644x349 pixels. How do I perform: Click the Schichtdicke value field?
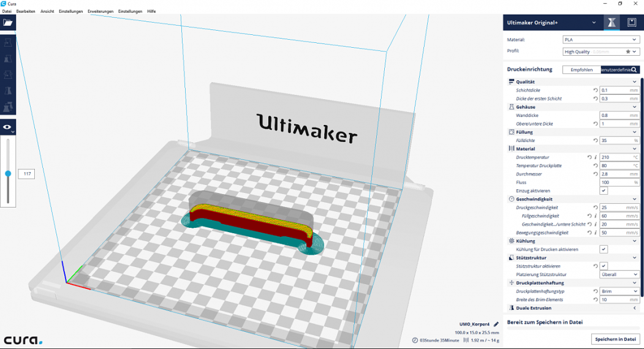(619, 90)
